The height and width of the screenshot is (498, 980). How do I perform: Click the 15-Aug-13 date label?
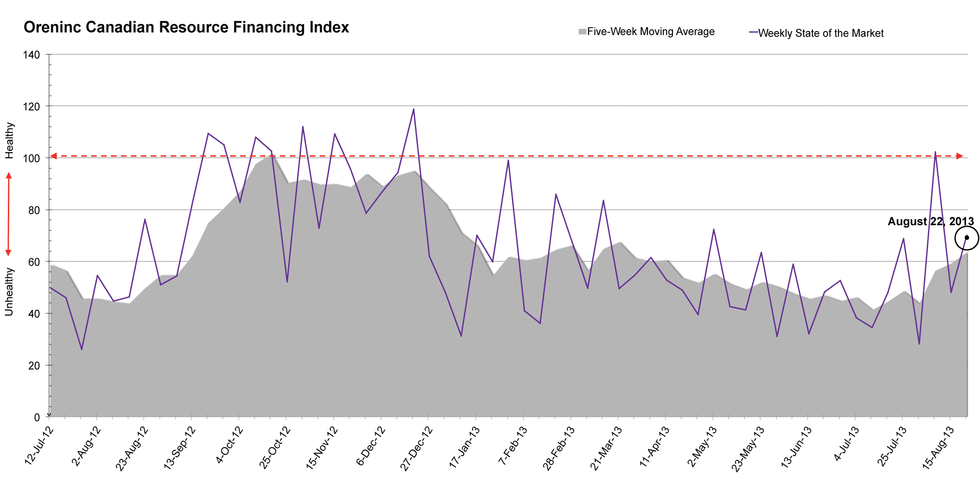tap(939, 448)
